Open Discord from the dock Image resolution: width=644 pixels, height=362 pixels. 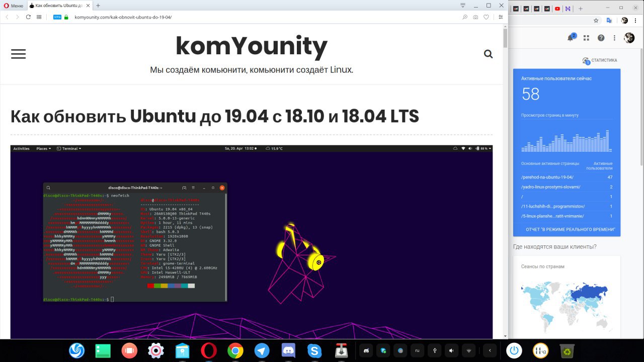288,350
